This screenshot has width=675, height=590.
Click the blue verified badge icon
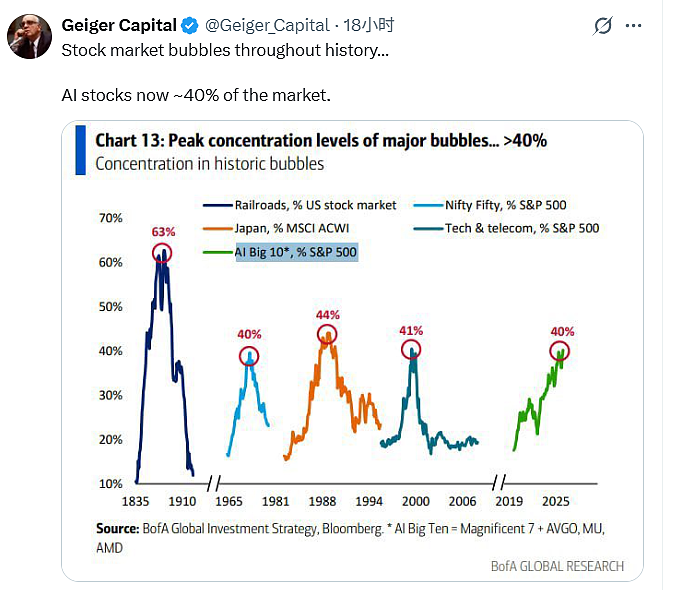(189, 26)
